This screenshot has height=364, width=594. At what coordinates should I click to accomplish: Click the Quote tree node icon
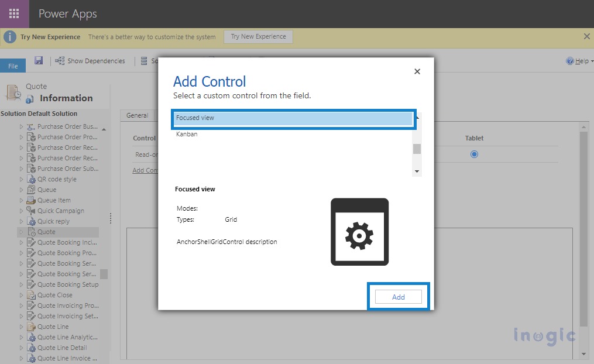(x=32, y=232)
